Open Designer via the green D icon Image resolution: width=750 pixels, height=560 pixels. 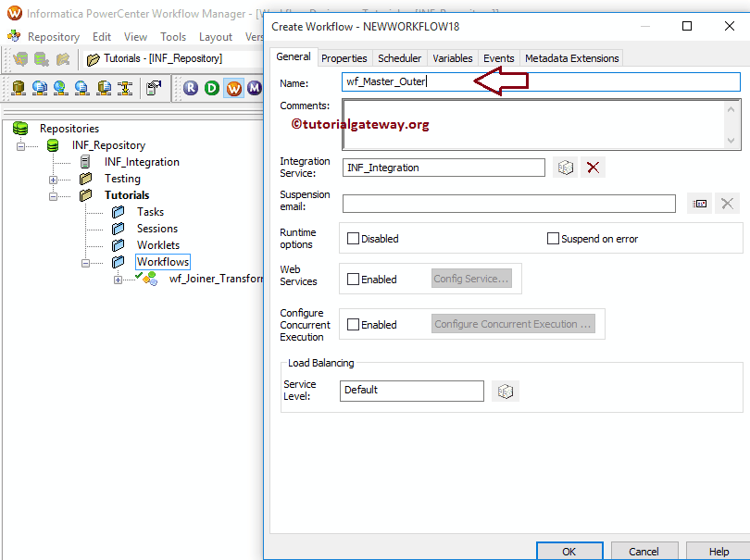click(212, 88)
